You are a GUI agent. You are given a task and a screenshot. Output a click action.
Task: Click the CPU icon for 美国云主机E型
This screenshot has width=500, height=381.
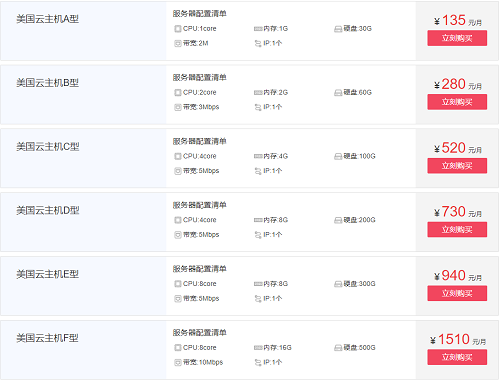point(178,284)
